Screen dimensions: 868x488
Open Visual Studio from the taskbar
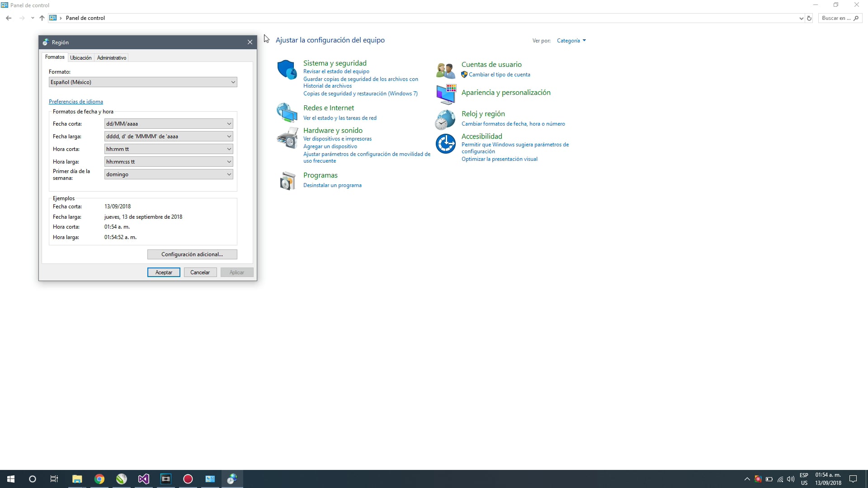(x=144, y=479)
